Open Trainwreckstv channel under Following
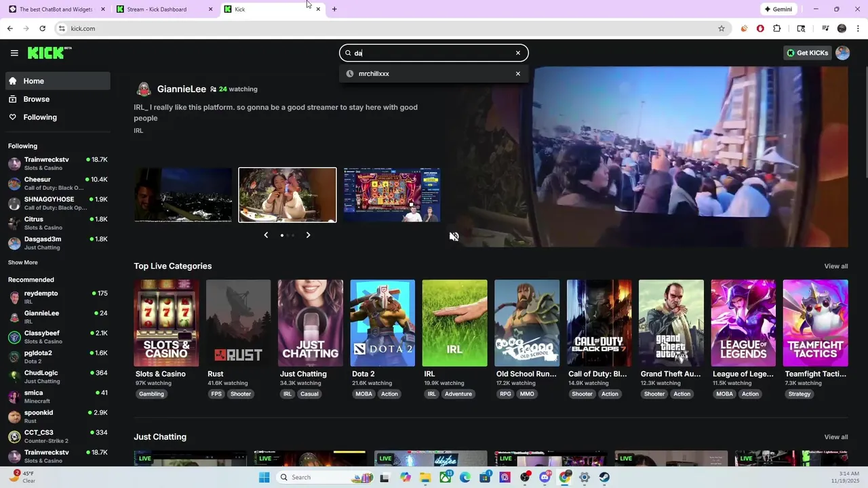The image size is (868, 488). pyautogui.click(x=58, y=163)
